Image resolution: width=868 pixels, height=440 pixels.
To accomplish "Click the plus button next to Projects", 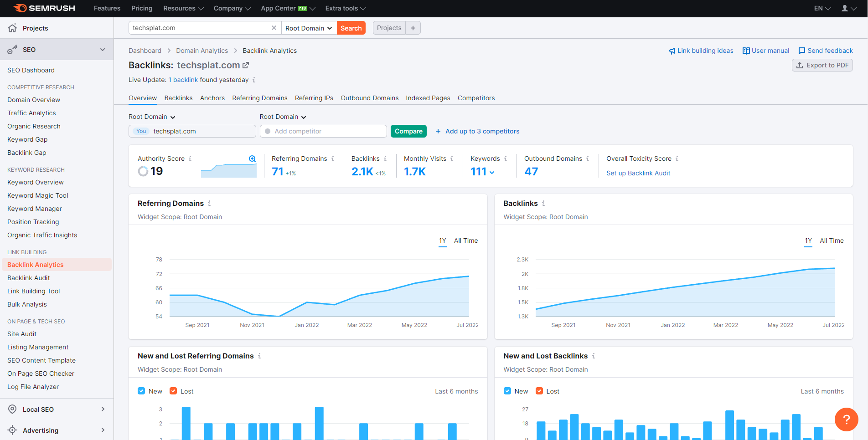I will (x=413, y=28).
